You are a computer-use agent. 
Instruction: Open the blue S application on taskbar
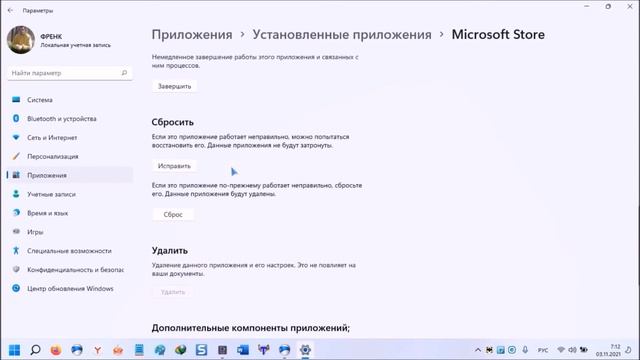(201, 350)
